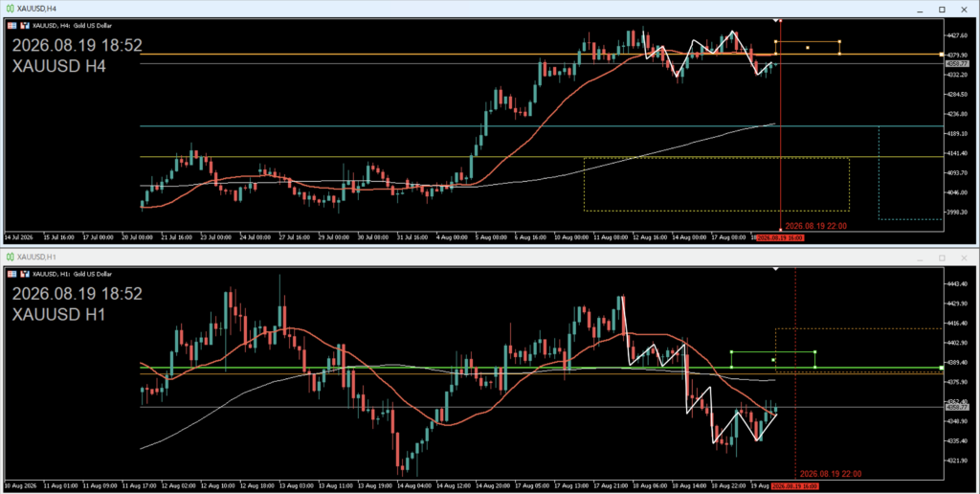
Task: Click the chart data icon beside XAUUSD, H1 label
Action: coord(24,274)
